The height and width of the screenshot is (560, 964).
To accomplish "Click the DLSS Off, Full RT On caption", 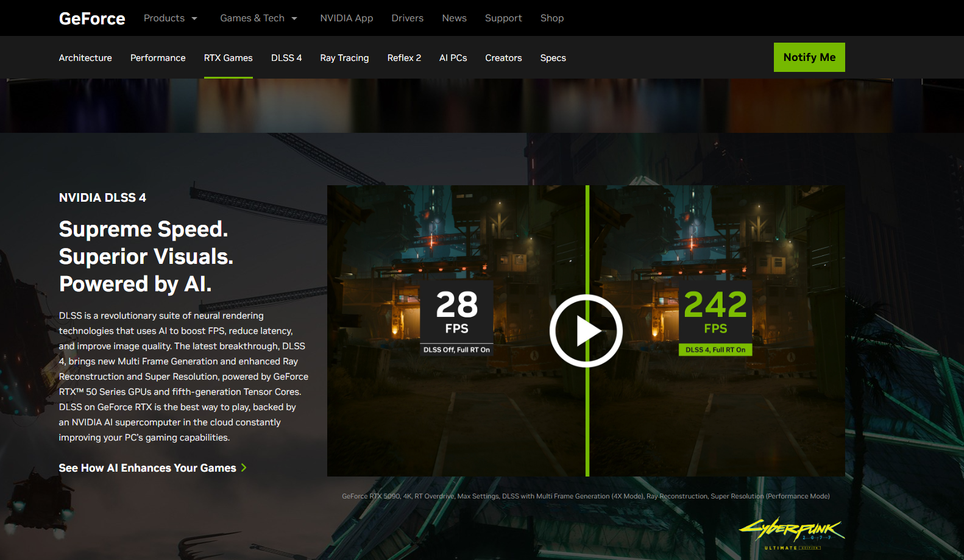I will [x=457, y=350].
